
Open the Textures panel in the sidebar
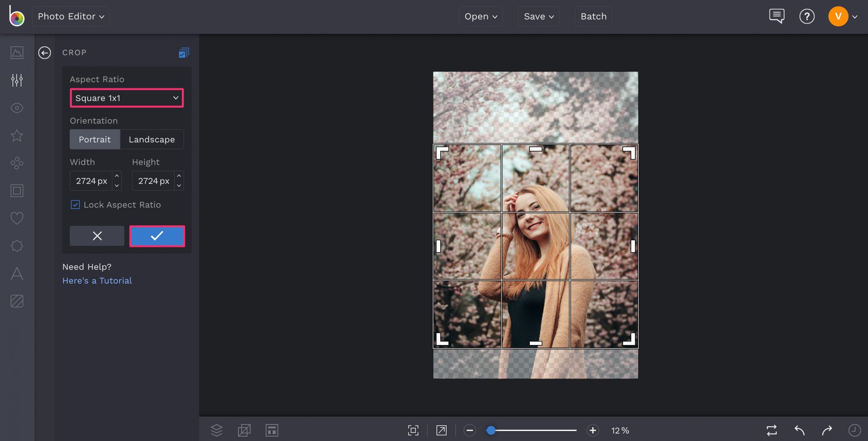click(x=16, y=301)
